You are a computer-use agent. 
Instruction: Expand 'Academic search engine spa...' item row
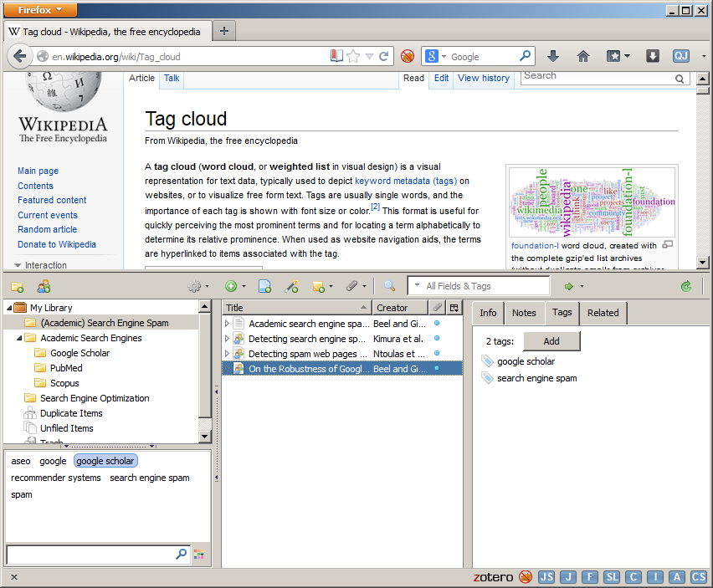[x=227, y=324]
